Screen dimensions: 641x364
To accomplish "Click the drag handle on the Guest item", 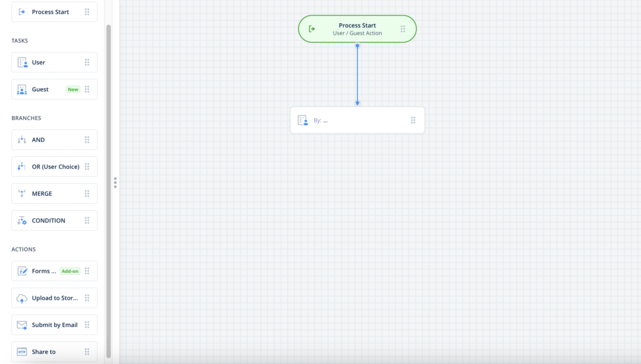I will (87, 89).
